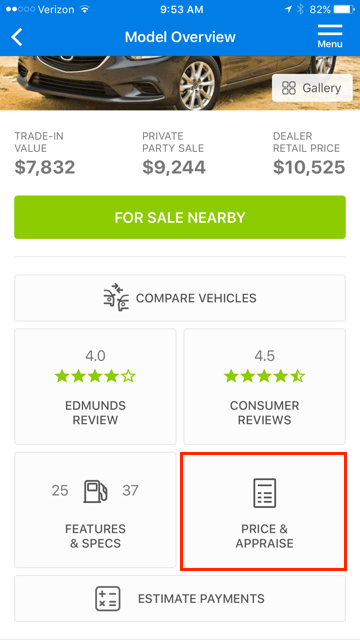The height and width of the screenshot is (640, 360).
Task: Tap the fuel pump icon
Action: pyautogui.click(x=96, y=491)
